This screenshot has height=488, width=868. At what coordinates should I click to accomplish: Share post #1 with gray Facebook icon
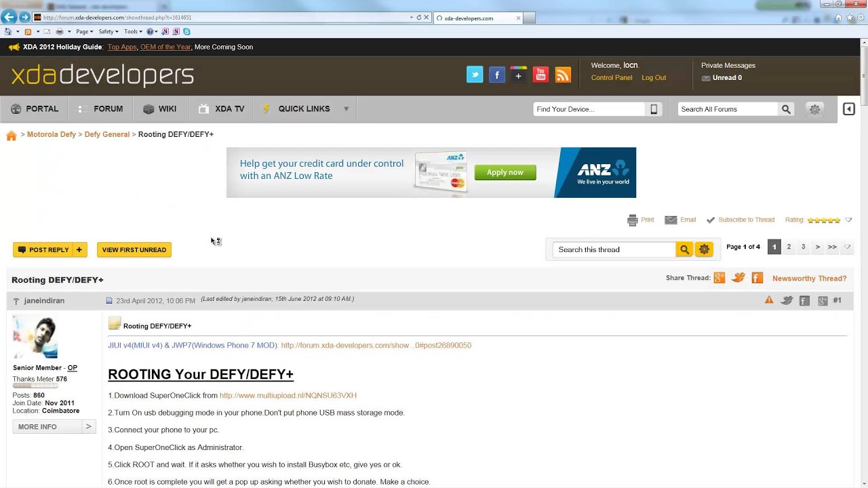(x=804, y=301)
